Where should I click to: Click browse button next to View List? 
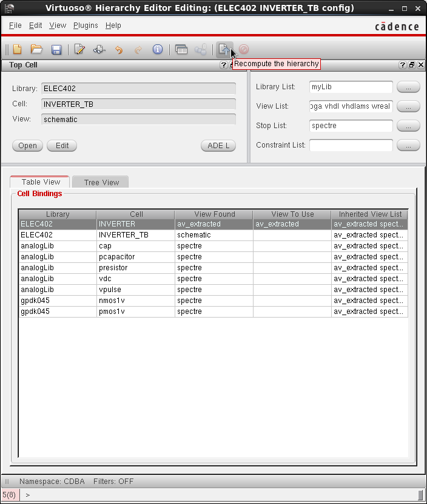408,106
